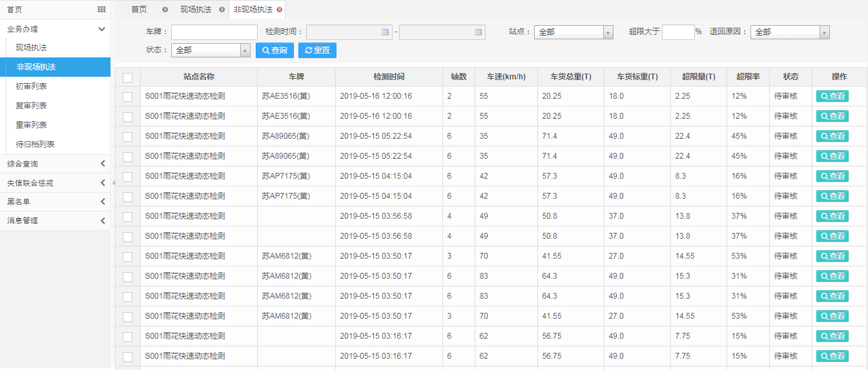Open the 退回原因 dropdown

pyautogui.click(x=790, y=32)
